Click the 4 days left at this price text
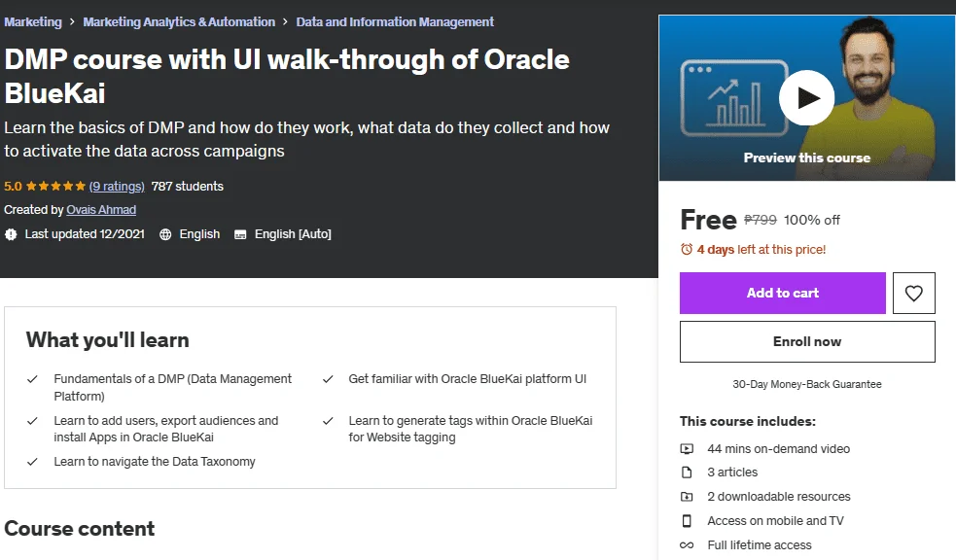 click(x=761, y=249)
